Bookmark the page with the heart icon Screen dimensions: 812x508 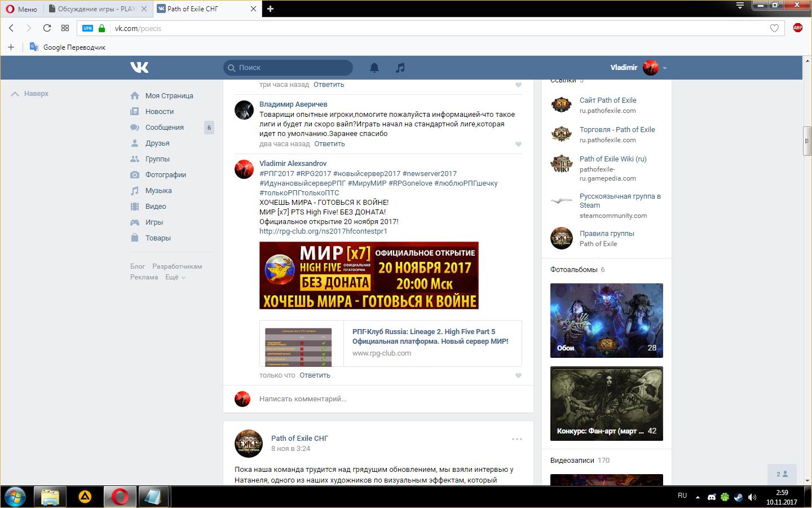(x=774, y=28)
